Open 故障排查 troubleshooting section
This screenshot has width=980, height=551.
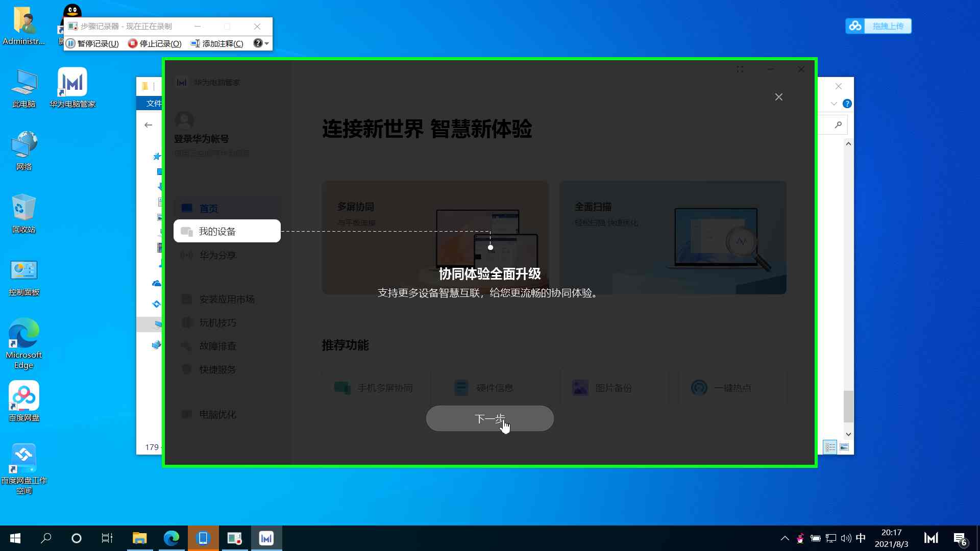218,346
